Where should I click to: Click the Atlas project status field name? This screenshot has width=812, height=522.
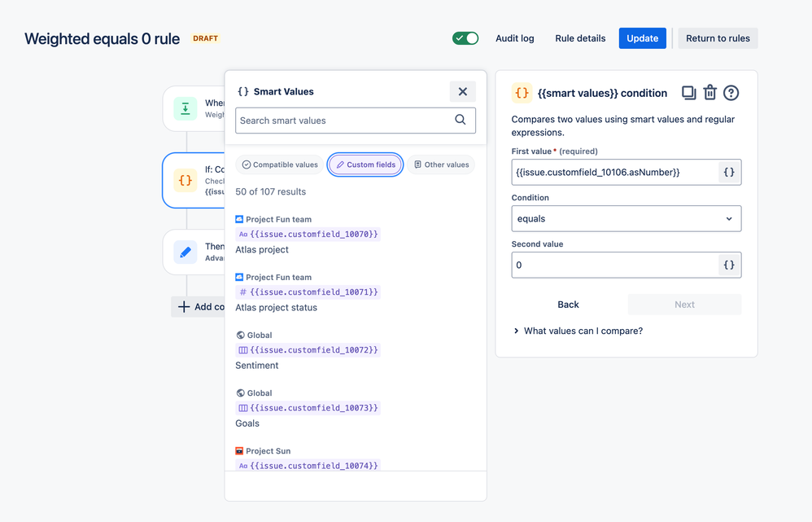pos(276,308)
